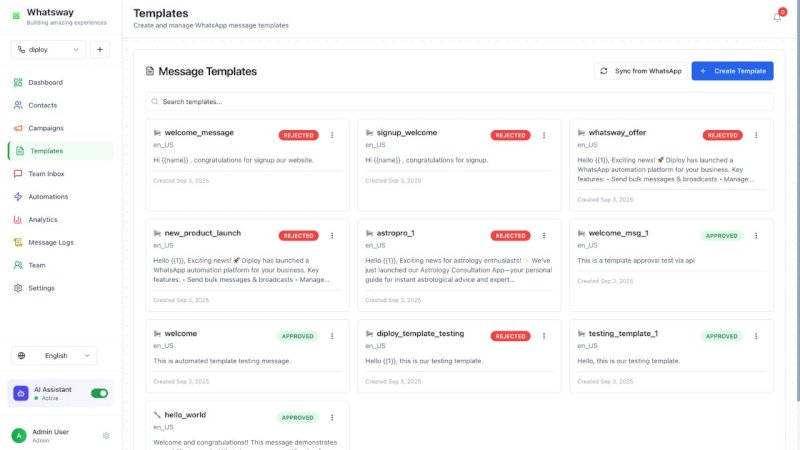Image resolution: width=800 pixels, height=450 pixels.
Task: Open options menu for hello_world template
Action: click(332, 417)
